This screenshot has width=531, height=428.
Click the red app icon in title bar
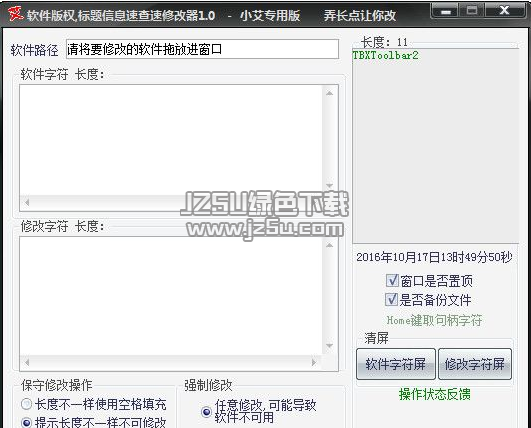tap(16, 14)
